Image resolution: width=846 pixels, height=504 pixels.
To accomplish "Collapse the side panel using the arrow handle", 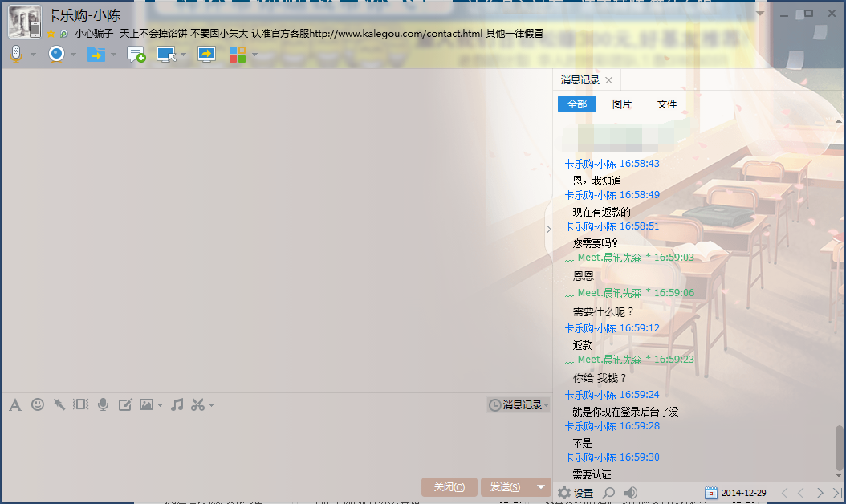I will [549, 229].
